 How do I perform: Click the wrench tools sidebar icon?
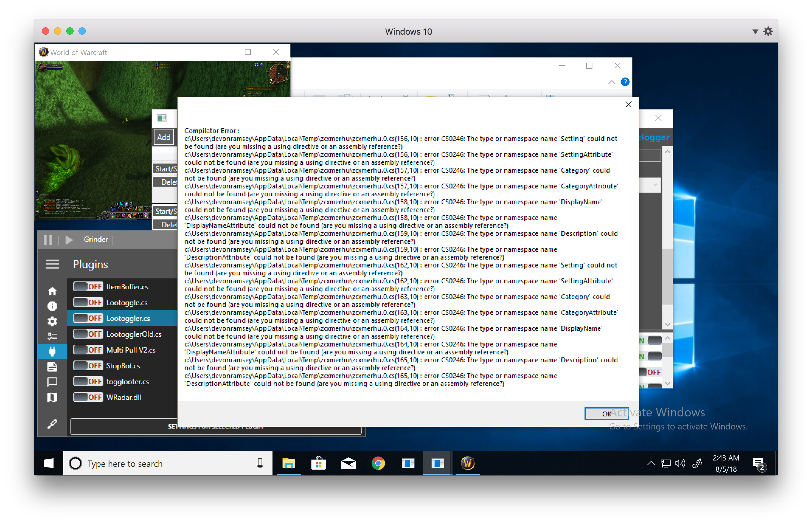[52, 424]
